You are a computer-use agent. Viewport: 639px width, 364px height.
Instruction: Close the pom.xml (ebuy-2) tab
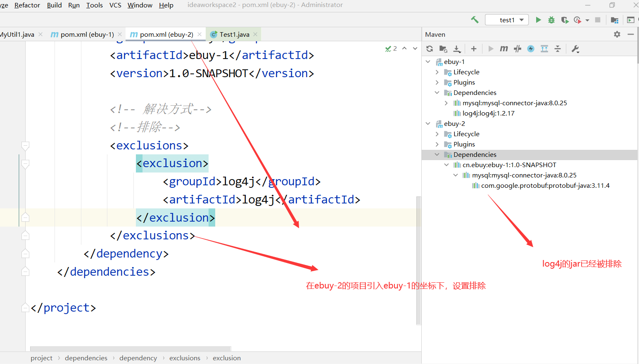[200, 34]
